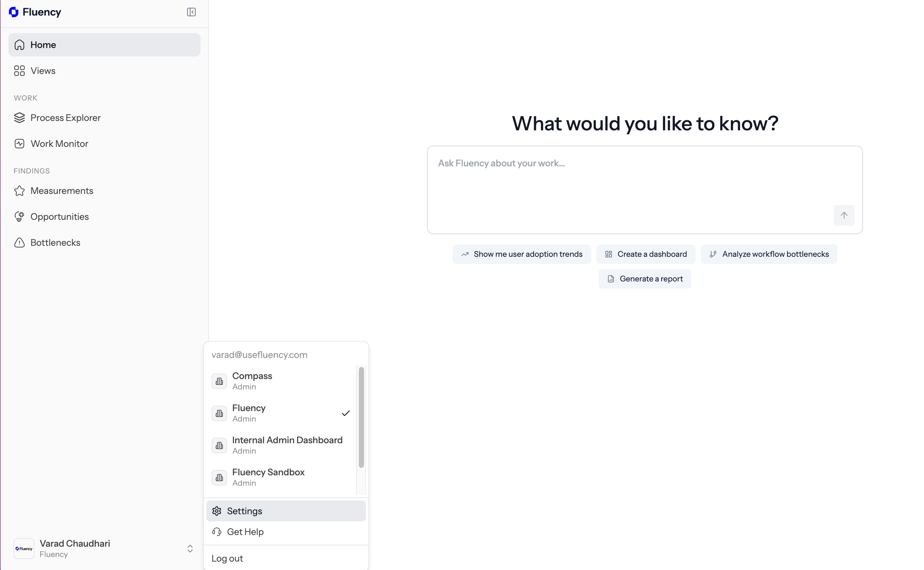Click the Fluency logo icon
Screen dimensions: 924x570
point(14,12)
